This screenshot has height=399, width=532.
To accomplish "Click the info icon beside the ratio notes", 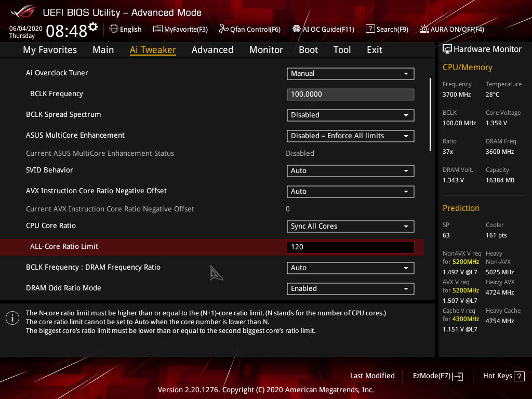I will point(12,317).
